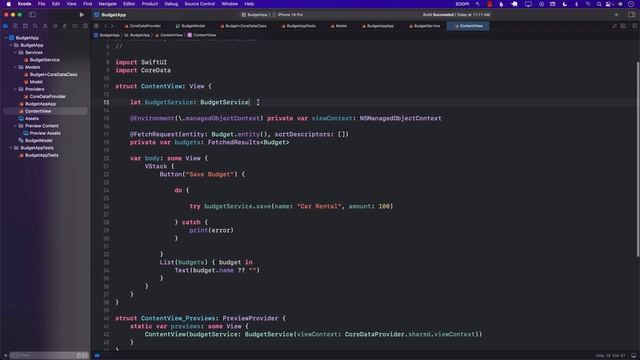
Task: Toggle the inspector panel button
Action: coord(631,15)
